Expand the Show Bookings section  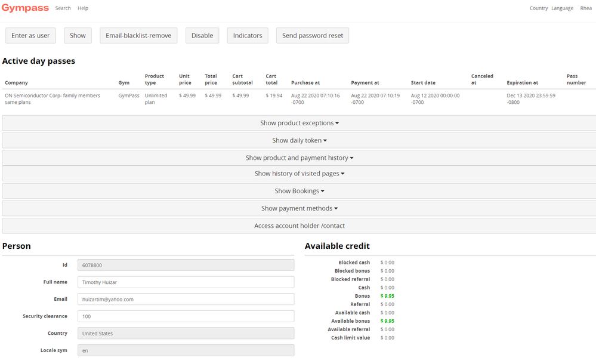(x=299, y=191)
